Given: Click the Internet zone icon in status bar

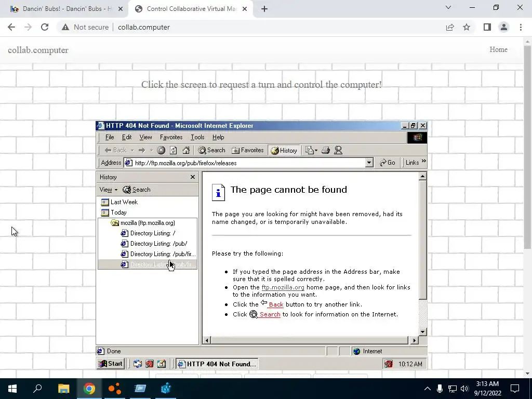Looking at the screenshot, I should [x=356, y=352].
